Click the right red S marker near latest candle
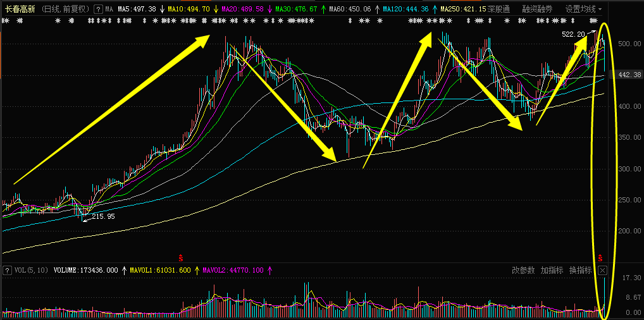 (600, 257)
